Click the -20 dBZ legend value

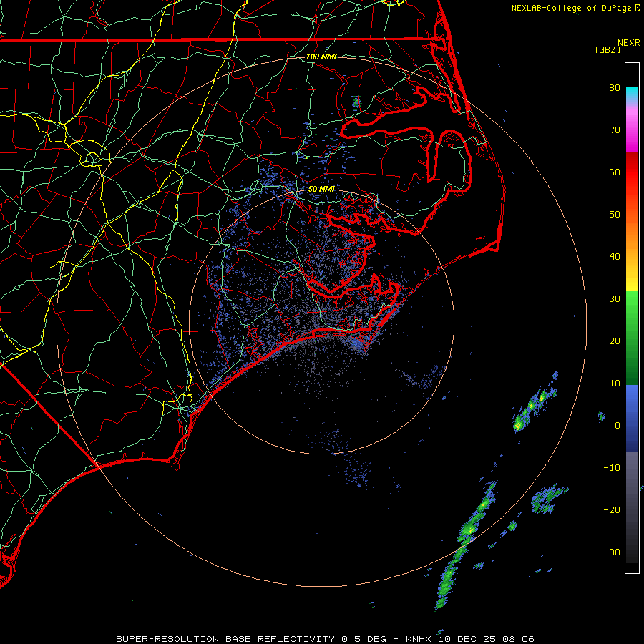pyautogui.click(x=612, y=510)
